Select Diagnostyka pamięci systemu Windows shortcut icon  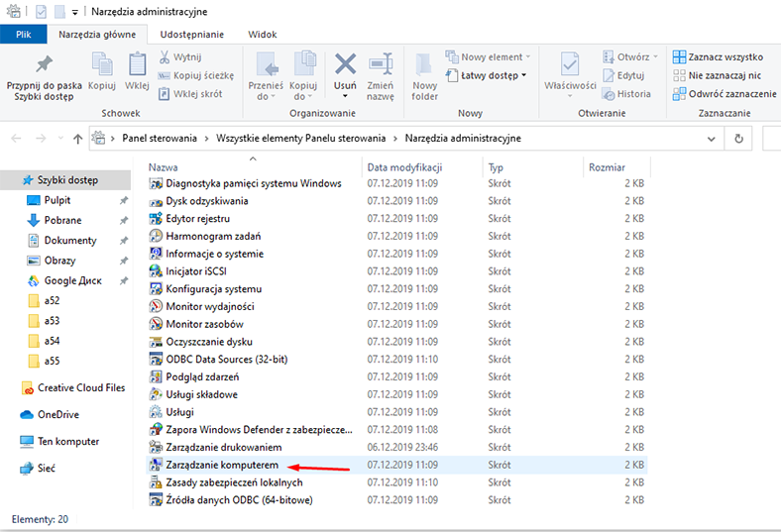click(156, 183)
